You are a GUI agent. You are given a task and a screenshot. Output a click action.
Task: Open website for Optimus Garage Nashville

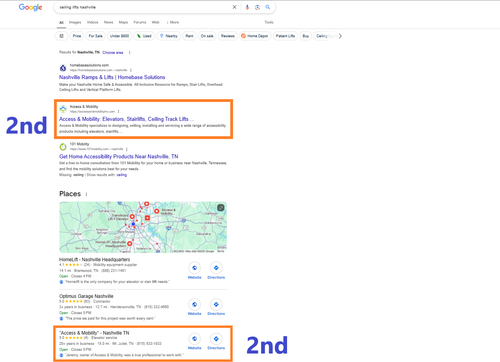point(194,307)
